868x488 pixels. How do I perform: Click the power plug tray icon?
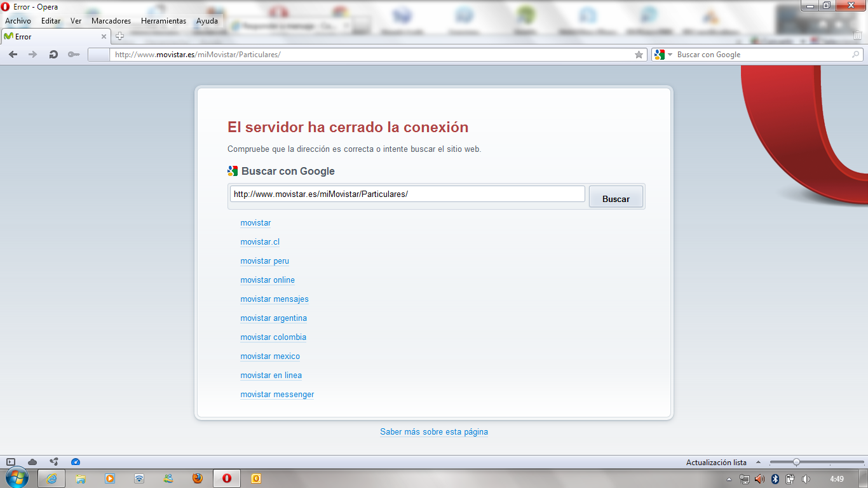790,479
